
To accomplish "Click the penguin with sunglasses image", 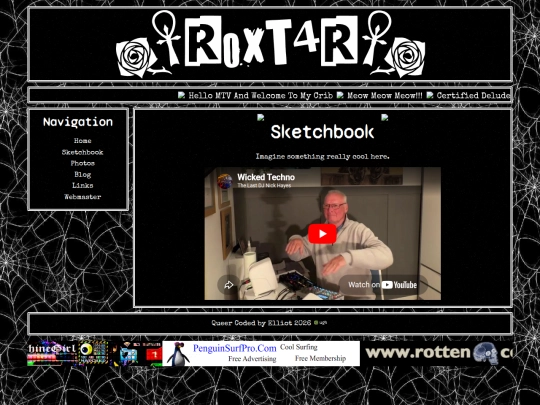I will click(x=178, y=354).
